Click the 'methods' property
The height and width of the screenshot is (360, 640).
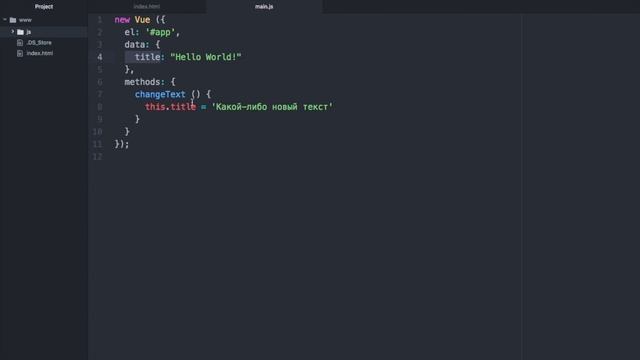click(142, 82)
